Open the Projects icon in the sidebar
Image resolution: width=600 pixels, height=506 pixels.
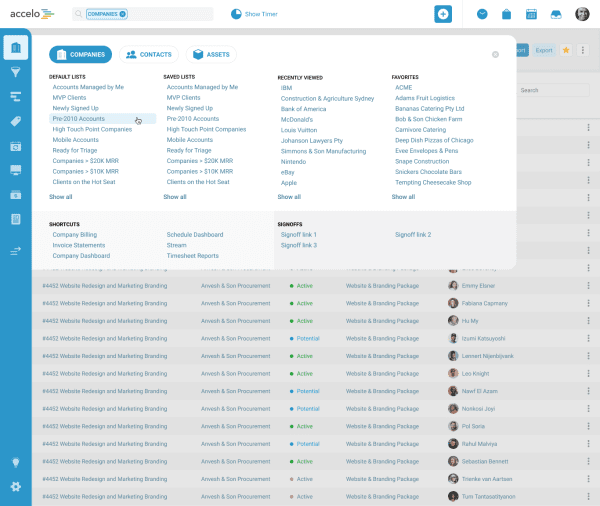pos(16,96)
